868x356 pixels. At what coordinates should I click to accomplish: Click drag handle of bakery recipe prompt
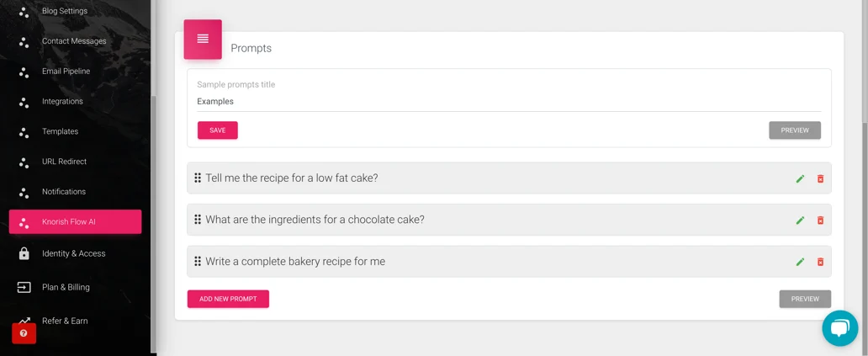click(198, 262)
